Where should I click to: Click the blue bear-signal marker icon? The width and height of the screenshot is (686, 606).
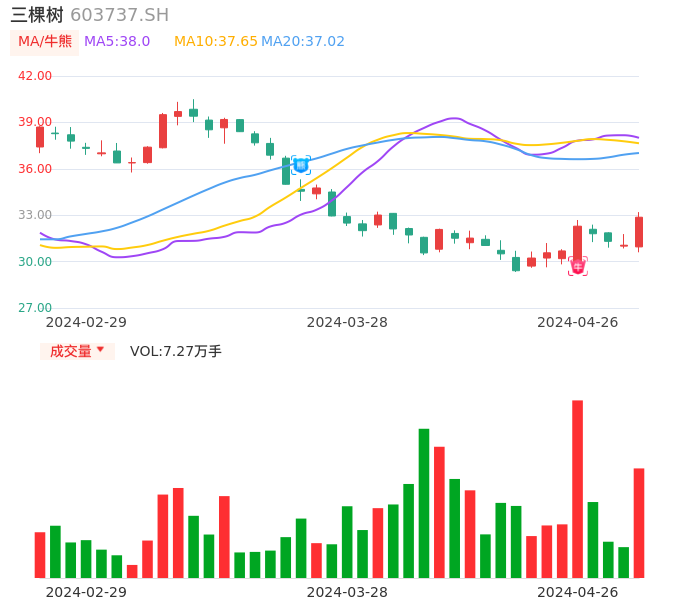point(301,165)
